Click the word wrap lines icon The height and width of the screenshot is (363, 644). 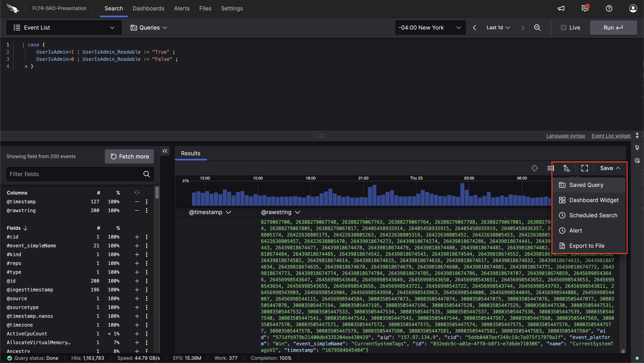[x=550, y=168]
